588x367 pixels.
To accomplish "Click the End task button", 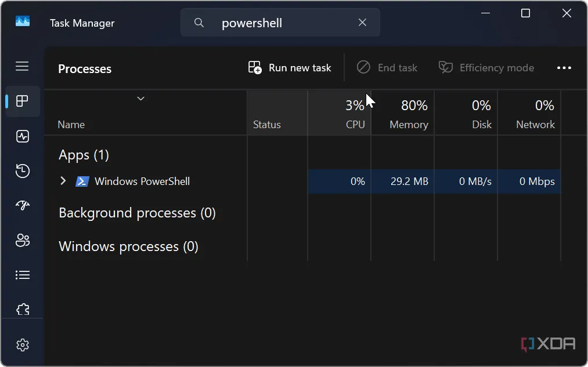I will 387,68.
